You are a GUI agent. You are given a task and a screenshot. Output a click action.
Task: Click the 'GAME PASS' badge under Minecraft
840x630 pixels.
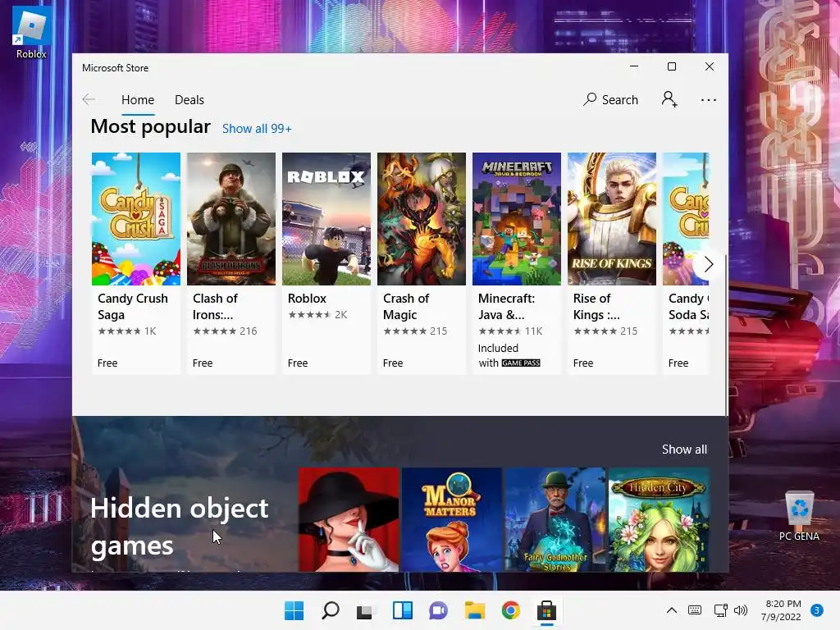pos(521,363)
